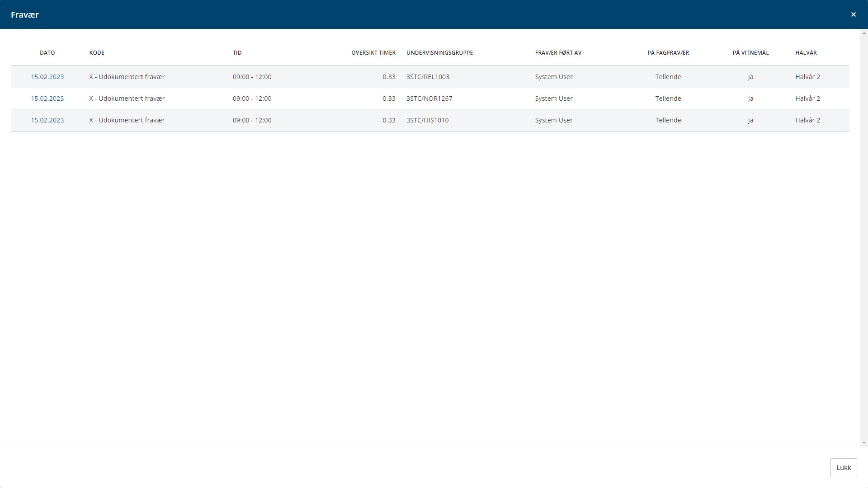Click X - Udokumentert fravær in the NOR1267 row
This screenshot has height=488, width=868.
pyautogui.click(x=127, y=99)
